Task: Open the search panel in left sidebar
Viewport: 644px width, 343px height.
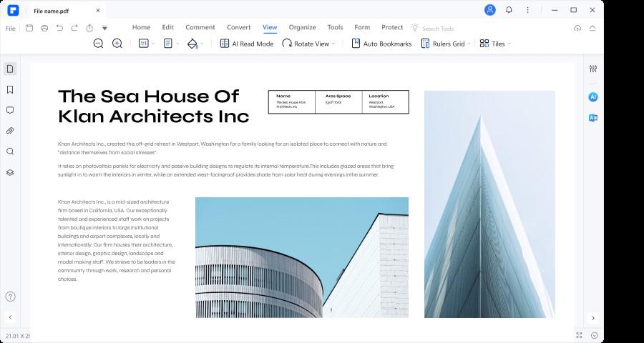Action: [10, 151]
